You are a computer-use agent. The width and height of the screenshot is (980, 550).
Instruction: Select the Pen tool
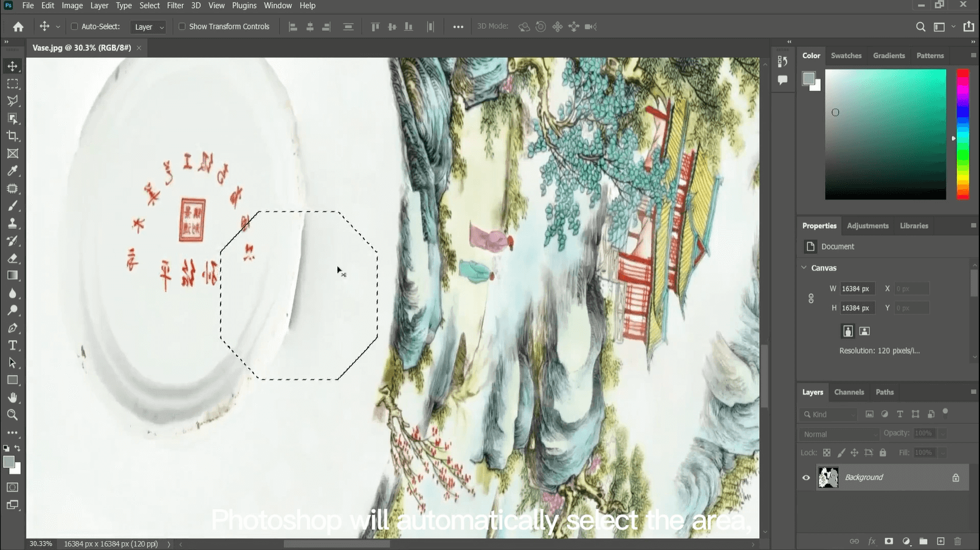coord(12,328)
